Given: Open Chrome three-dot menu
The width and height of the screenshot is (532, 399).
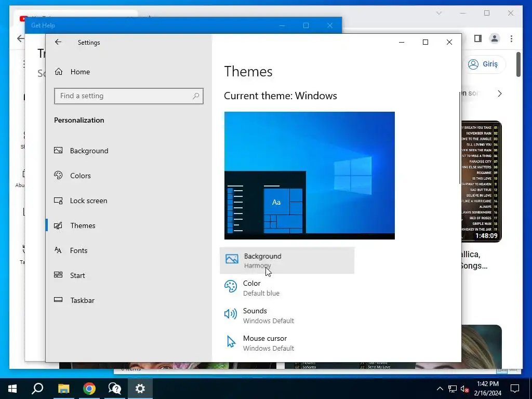Looking at the screenshot, I should point(511,38).
